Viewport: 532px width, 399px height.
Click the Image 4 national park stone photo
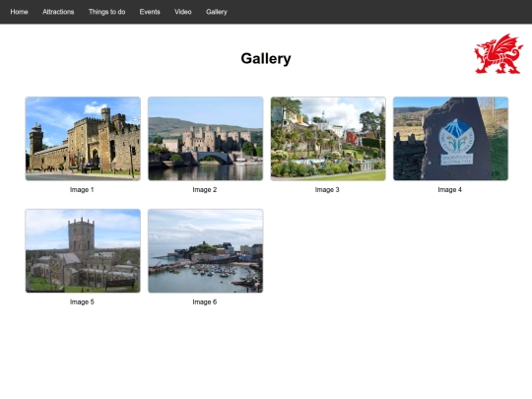pyautogui.click(x=450, y=139)
